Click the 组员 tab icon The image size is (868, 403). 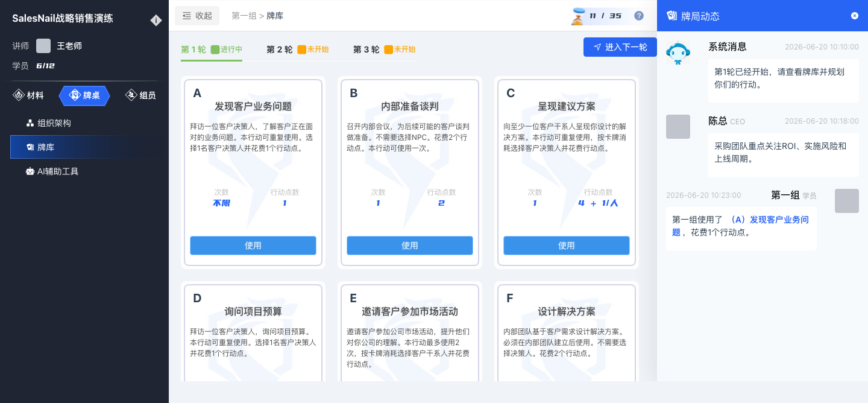coord(130,95)
